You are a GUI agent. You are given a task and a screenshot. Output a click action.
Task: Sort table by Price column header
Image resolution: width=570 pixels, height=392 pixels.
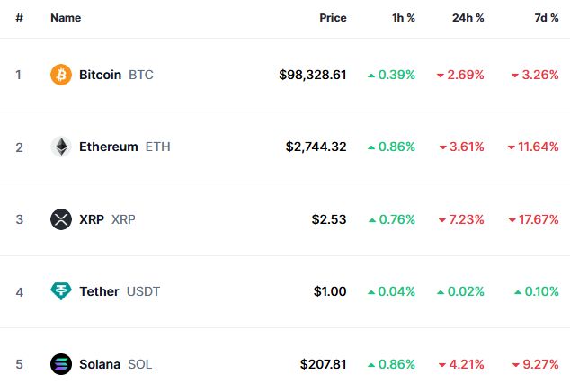tap(333, 18)
